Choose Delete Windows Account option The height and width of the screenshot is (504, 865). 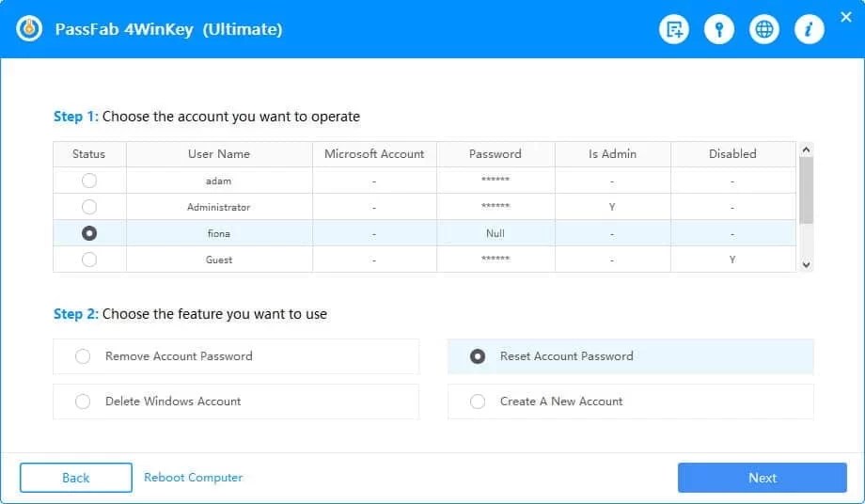point(236,402)
